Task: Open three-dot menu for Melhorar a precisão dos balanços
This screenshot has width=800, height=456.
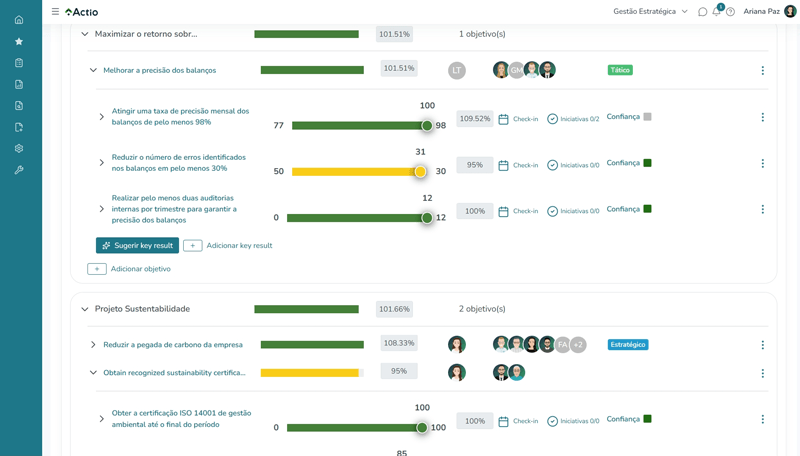Action: [763, 70]
